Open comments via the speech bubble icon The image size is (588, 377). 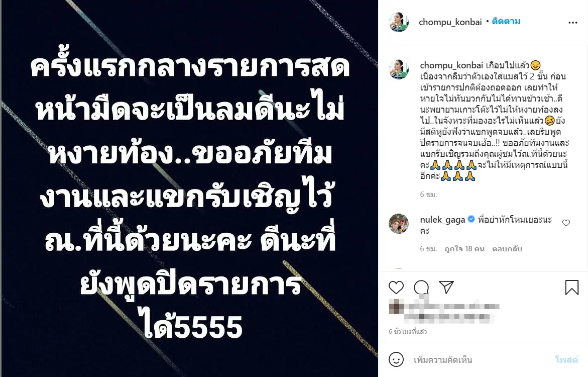421,288
